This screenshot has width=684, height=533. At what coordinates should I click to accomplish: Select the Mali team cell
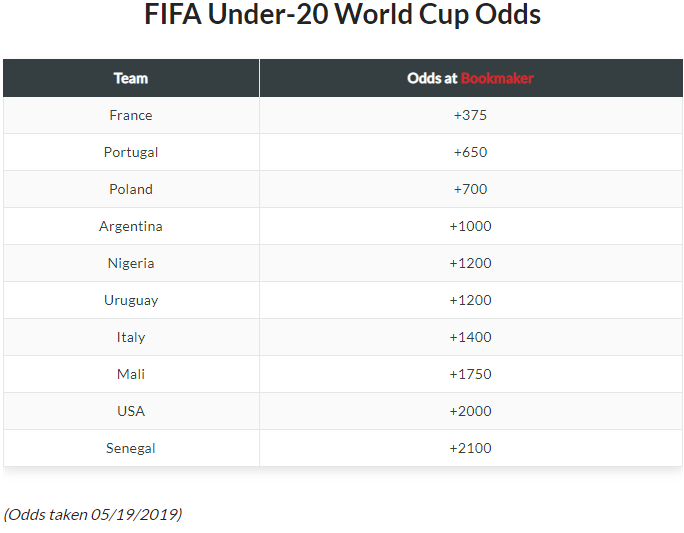click(131, 374)
